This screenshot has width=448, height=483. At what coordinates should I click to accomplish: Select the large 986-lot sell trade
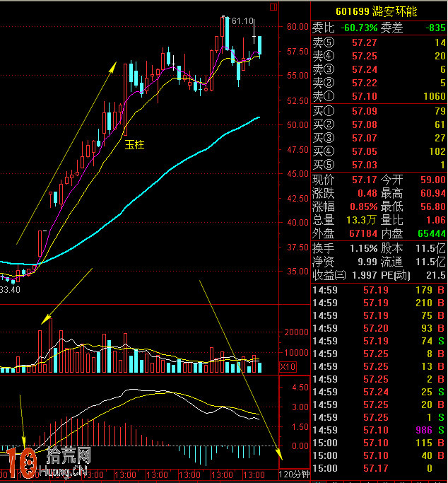tap(379, 430)
